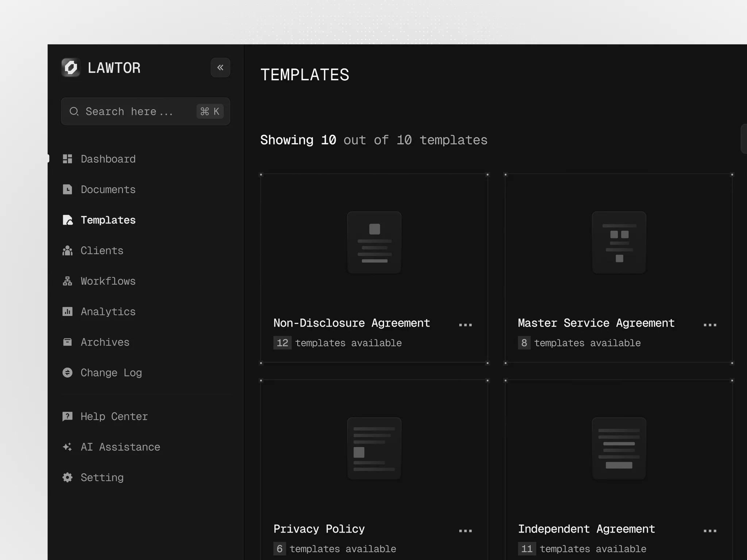
Task: Open Clients page
Action: [x=102, y=250]
